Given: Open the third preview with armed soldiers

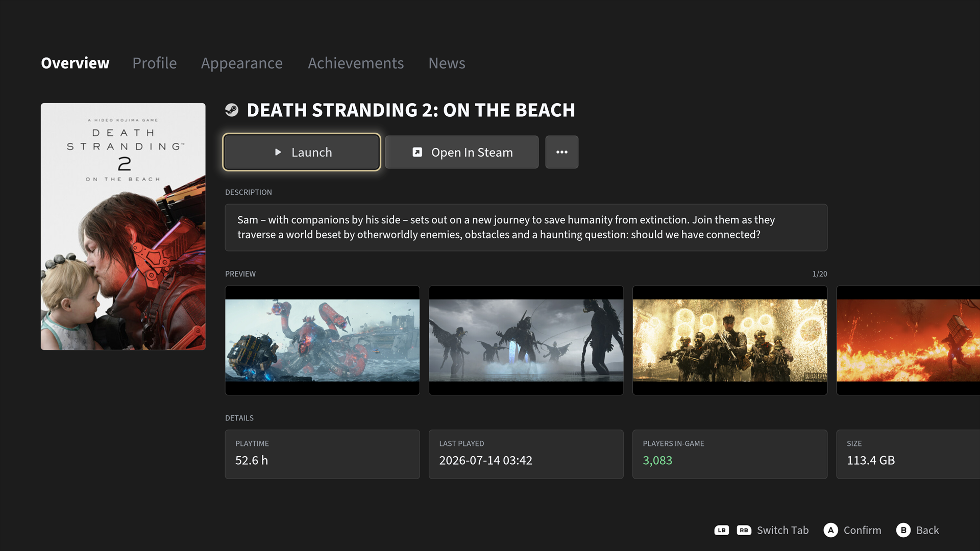Looking at the screenshot, I should tap(730, 340).
